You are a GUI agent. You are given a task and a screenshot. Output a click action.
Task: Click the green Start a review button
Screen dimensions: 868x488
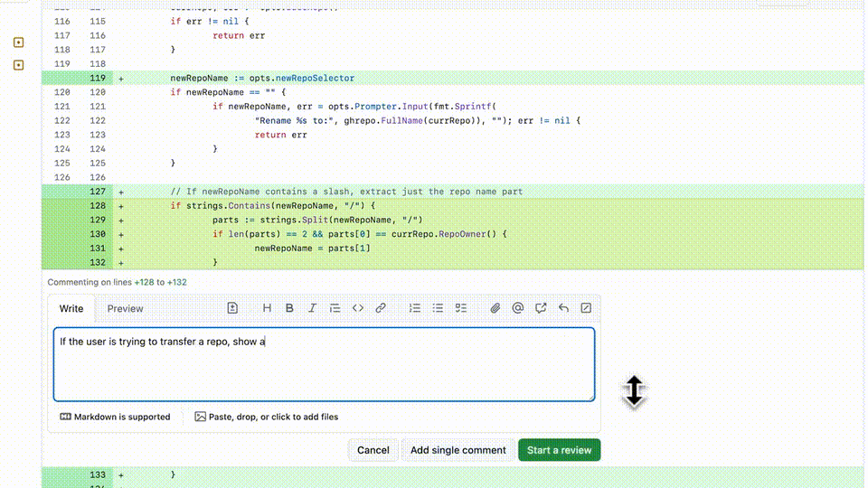[559, 450]
